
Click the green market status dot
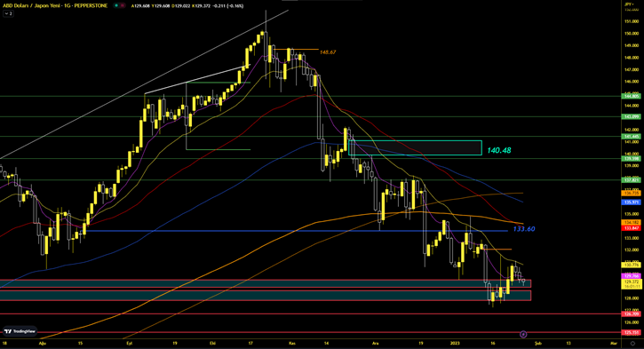[x=116, y=5]
